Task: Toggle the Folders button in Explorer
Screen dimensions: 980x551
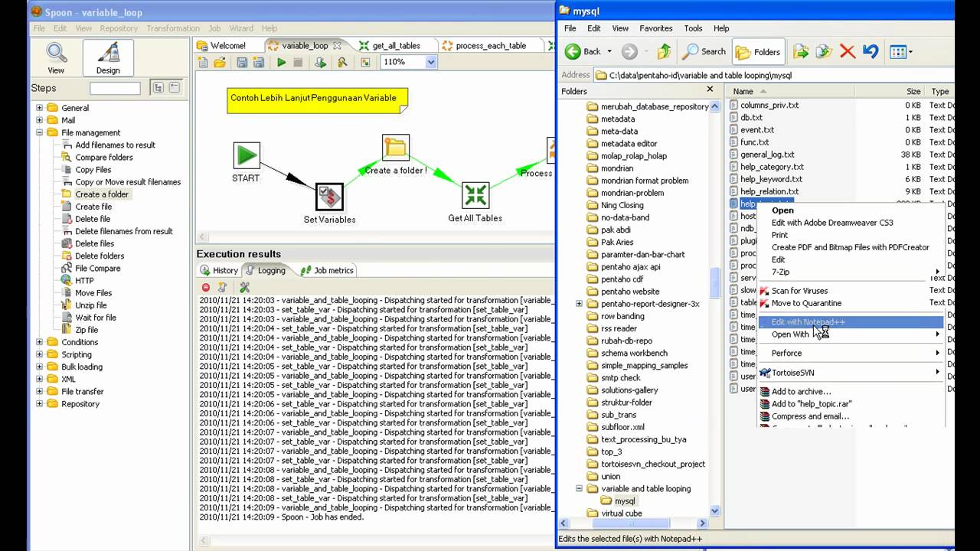Action: 758,51
